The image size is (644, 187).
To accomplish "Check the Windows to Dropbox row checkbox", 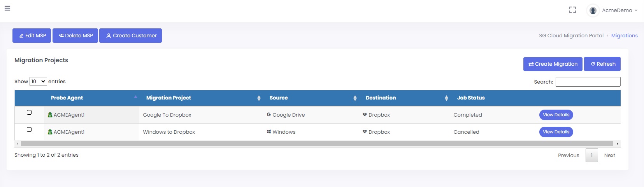I will [x=29, y=129].
